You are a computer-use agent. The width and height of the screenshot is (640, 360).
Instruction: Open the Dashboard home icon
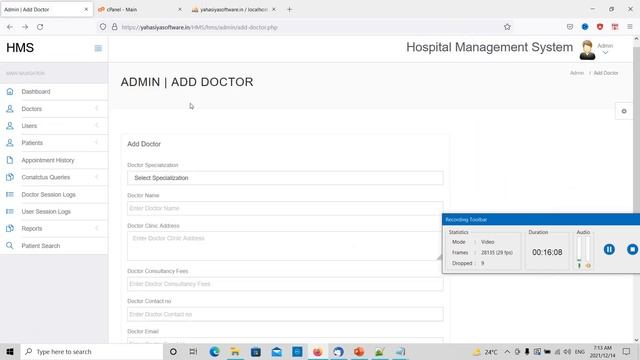[10, 91]
